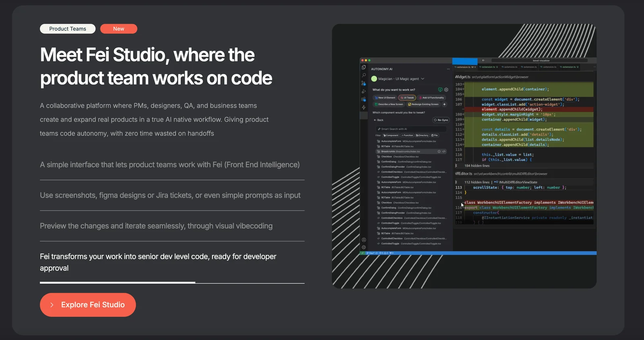Toggle the Directory filter chip
This screenshot has width=644, height=340.
click(422, 136)
